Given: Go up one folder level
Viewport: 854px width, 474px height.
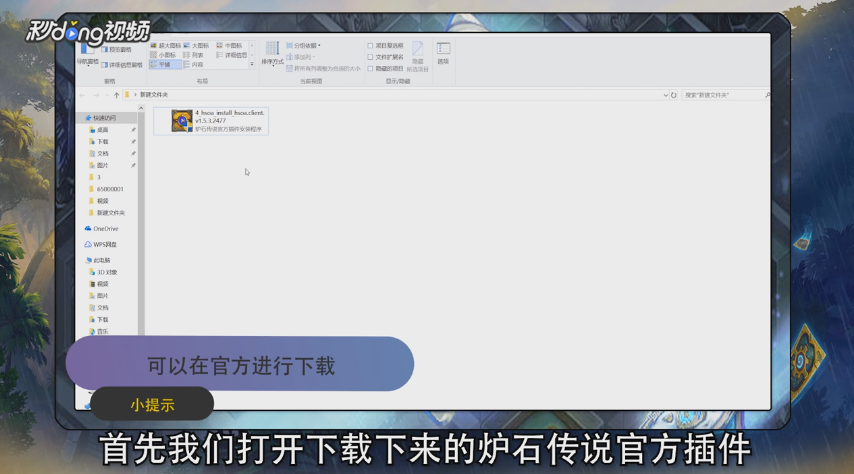Looking at the screenshot, I should tap(117, 95).
